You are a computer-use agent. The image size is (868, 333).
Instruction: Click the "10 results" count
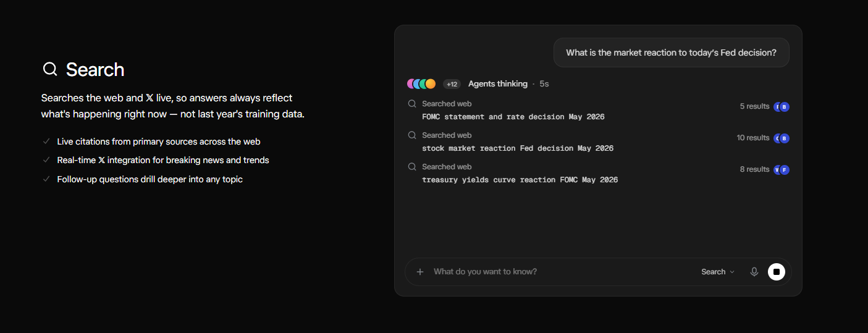(752, 138)
